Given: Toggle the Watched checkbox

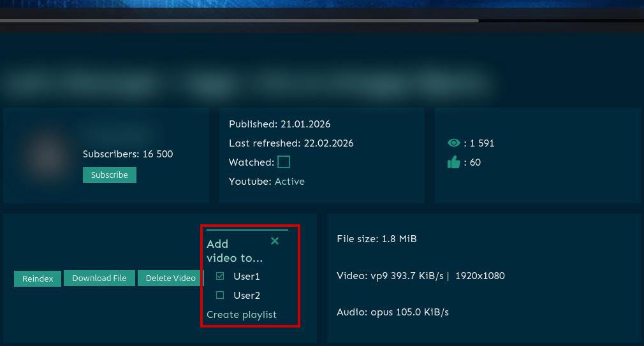Looking at the screenshot, I should (284, 162).
